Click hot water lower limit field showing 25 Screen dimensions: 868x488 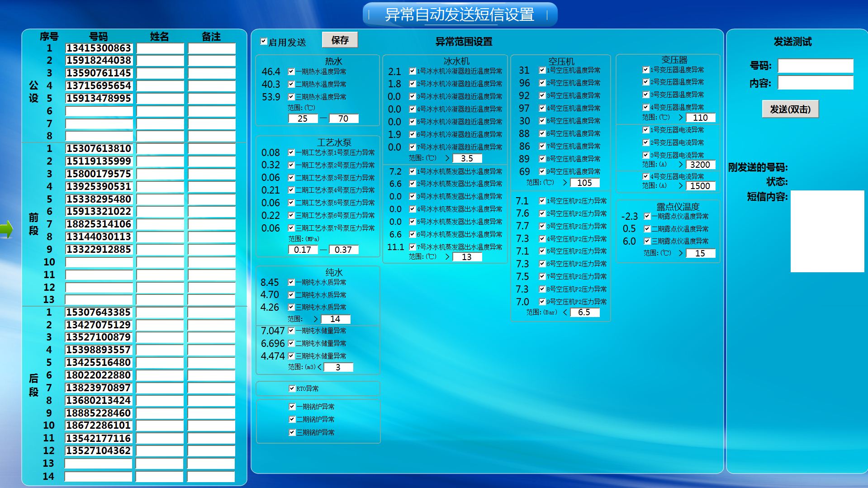coord(303,118)
